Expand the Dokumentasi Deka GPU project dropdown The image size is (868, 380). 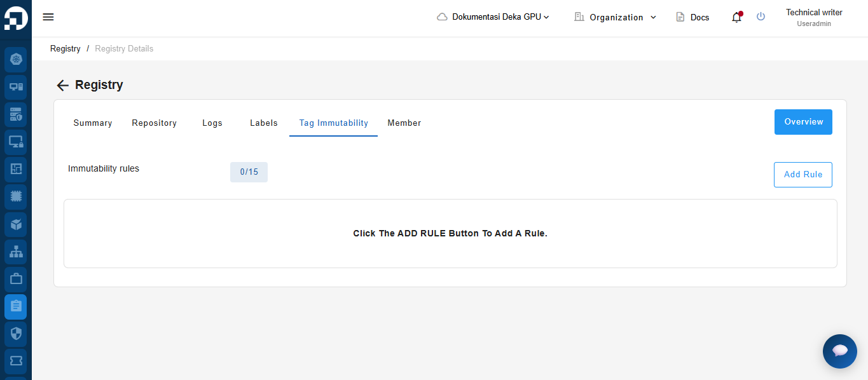(493, 17)
